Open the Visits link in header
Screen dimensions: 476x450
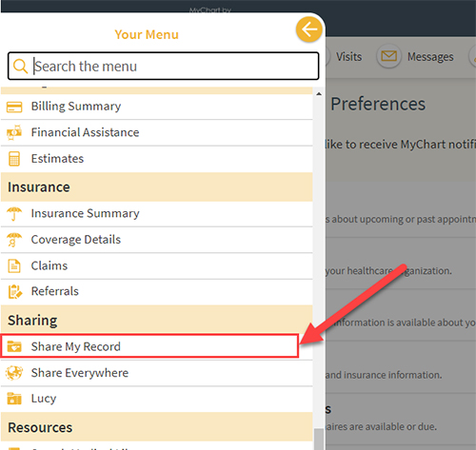click(x=348, y=57)
